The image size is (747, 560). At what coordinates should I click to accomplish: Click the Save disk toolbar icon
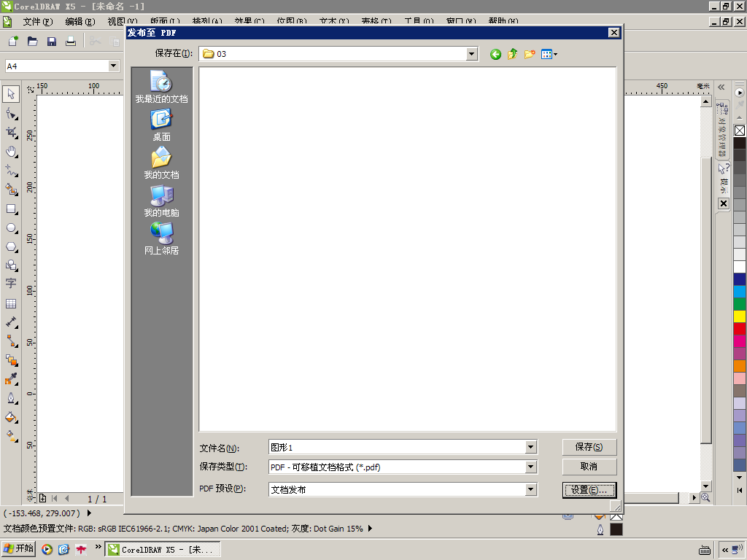tap(52, 42)
